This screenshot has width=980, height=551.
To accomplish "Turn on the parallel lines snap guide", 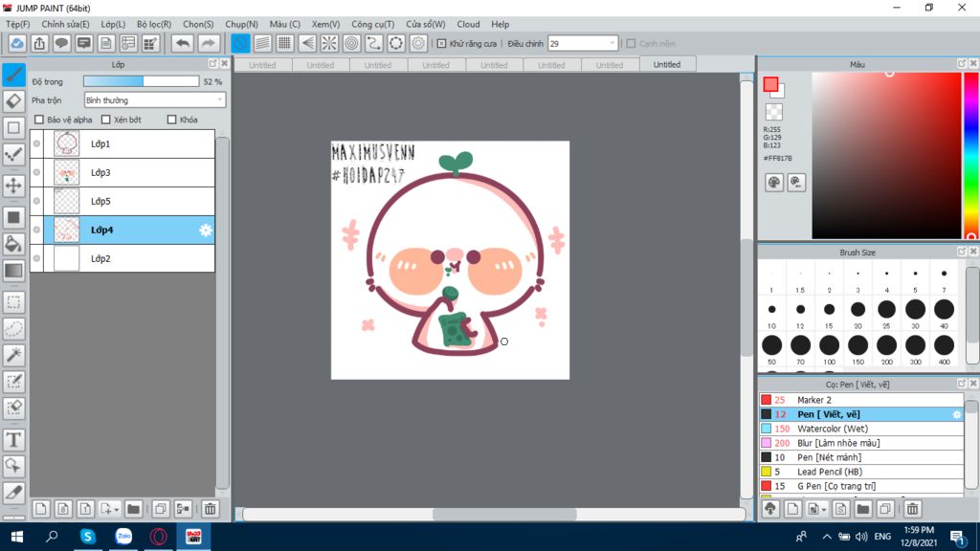I will (x=262, y=43).
